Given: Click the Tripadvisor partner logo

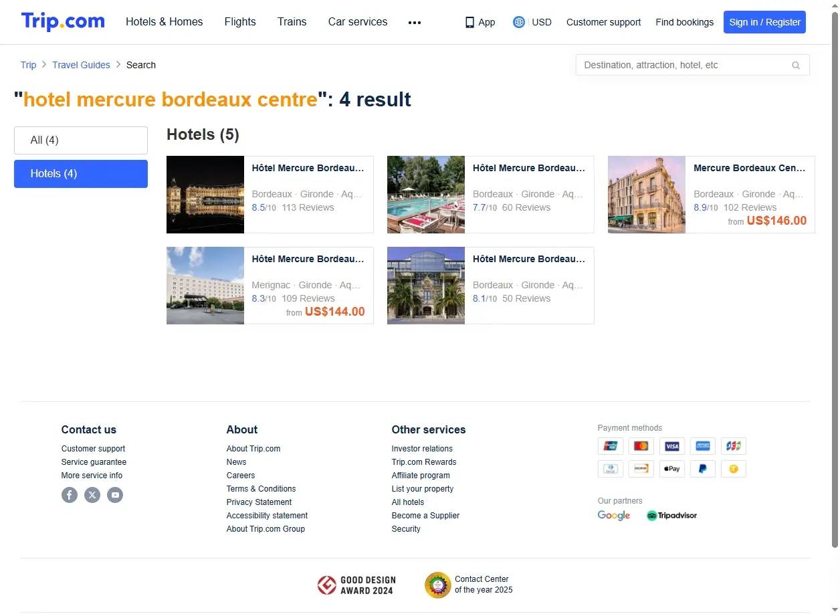Looking at the screenshot, I should pyautogui.click(x=672, y=516).
